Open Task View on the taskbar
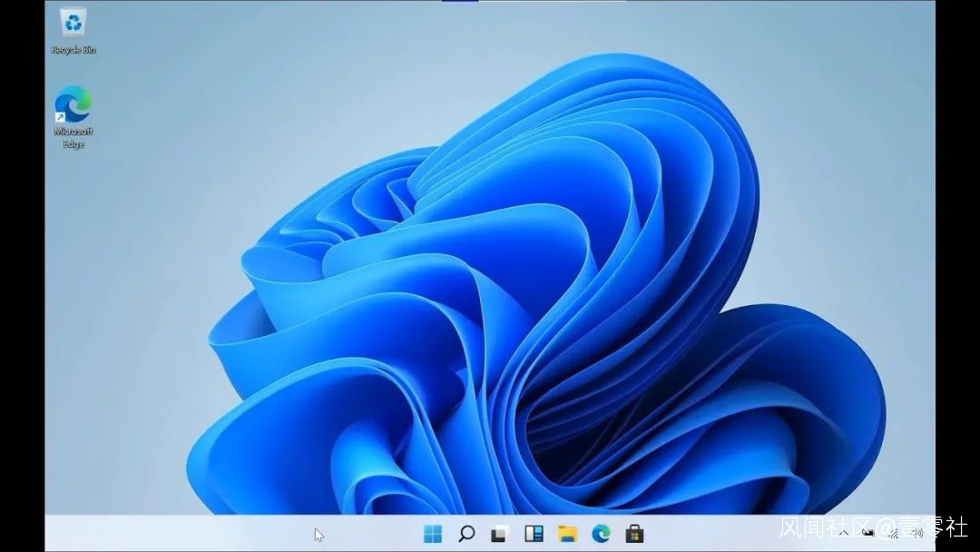 pyautogui.click(x=500, y=534)
